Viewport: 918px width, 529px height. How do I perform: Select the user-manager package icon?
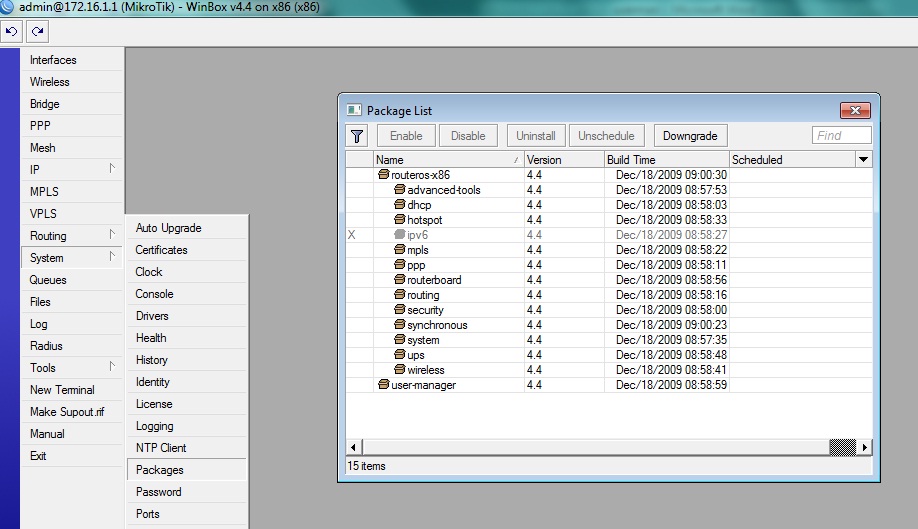(383, 384)
